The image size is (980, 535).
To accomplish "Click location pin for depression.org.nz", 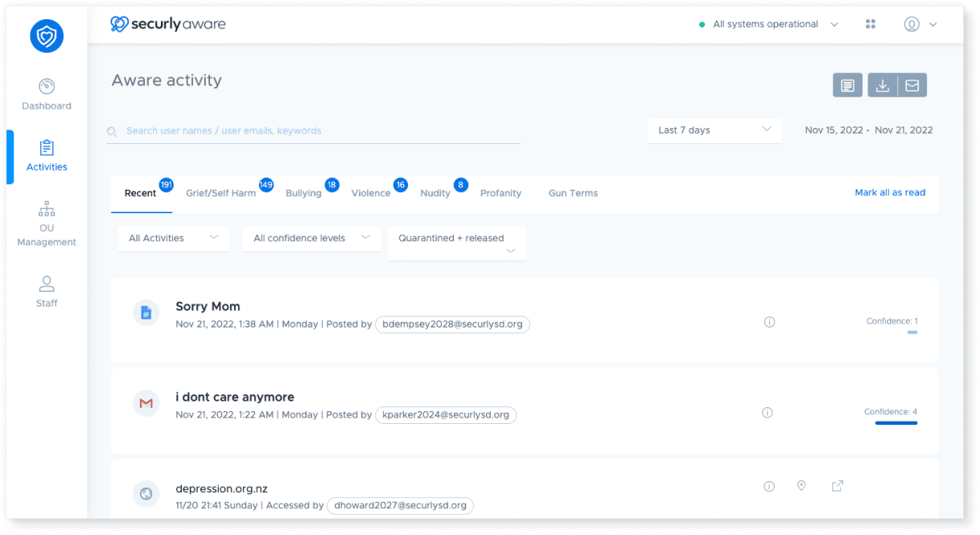I will point(801,486).
